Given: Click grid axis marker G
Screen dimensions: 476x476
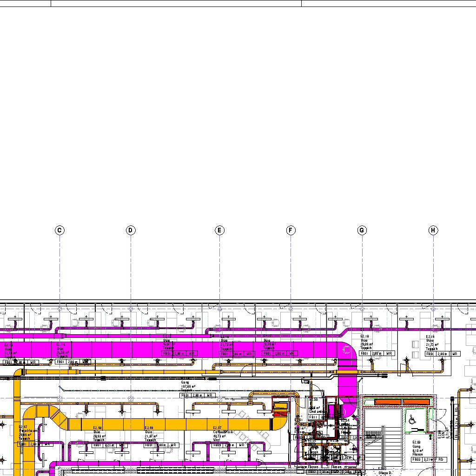Looking at the screenshot, I should 362,230.
